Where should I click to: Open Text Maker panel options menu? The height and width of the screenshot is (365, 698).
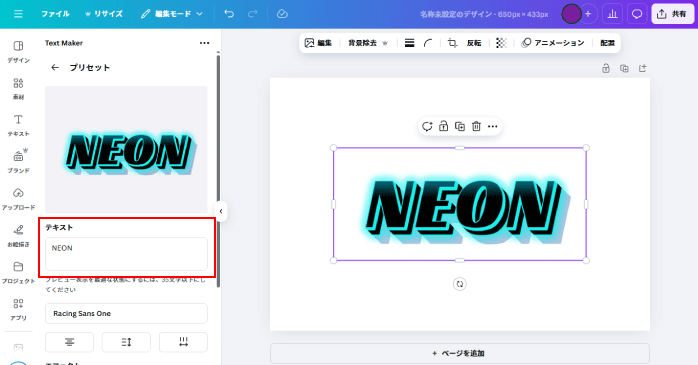204,43
